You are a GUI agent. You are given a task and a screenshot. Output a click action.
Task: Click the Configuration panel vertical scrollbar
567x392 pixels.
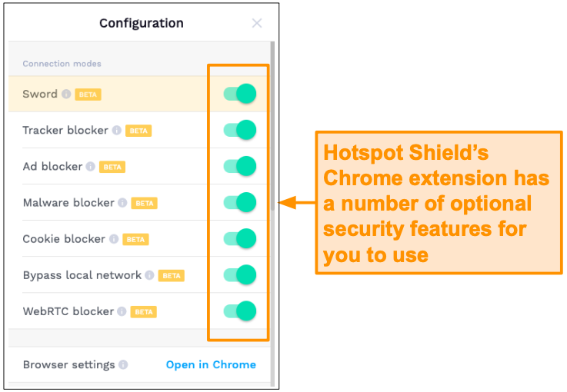(272, 126)
